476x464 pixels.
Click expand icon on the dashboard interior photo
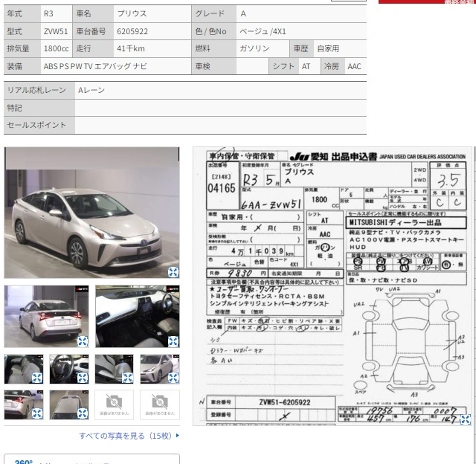click(x=173, y=341)
